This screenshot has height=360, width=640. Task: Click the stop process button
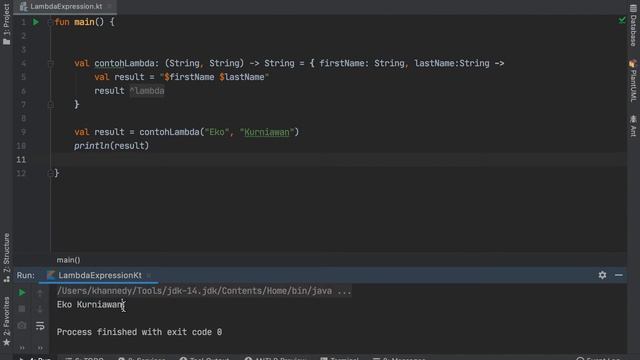[x=22, y=309]
